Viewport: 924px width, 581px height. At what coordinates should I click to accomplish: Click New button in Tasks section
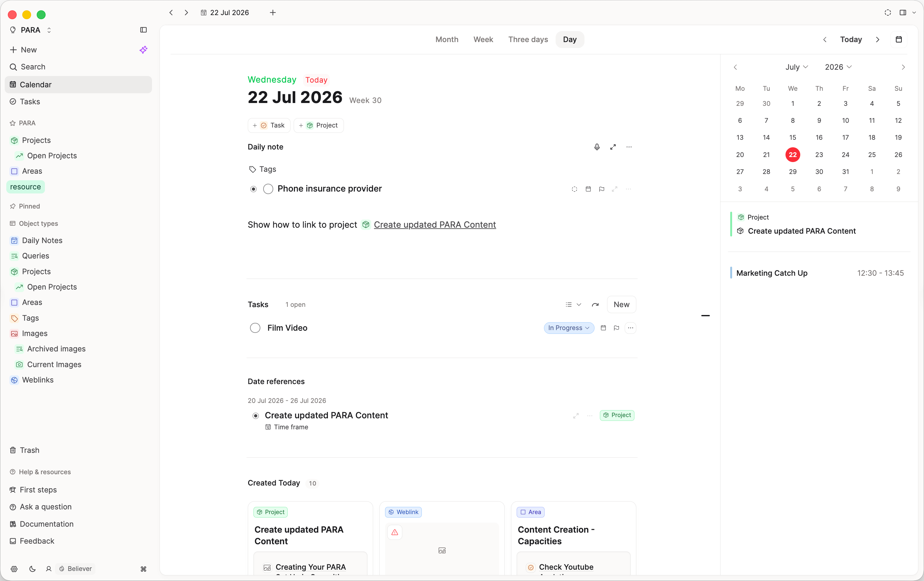pos(621,305)
